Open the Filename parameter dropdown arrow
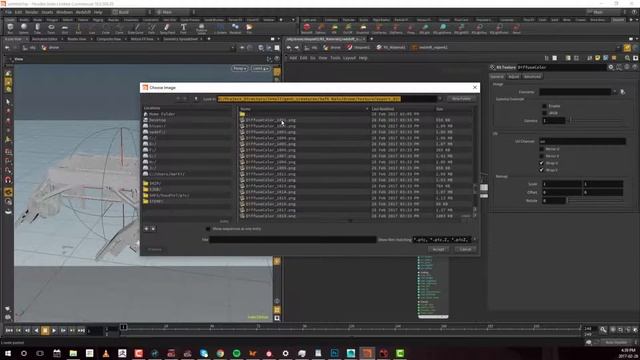The image size is (640, 360). (615, 92)
